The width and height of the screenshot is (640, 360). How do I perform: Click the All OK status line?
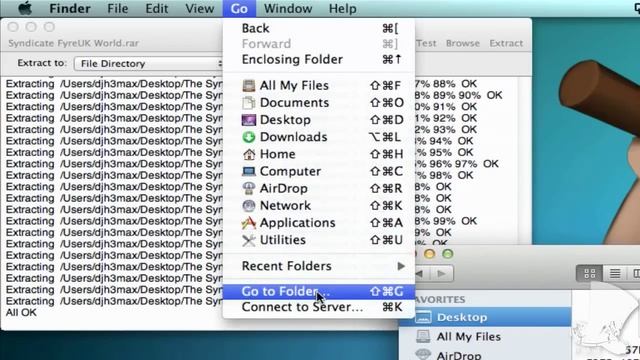21,313
